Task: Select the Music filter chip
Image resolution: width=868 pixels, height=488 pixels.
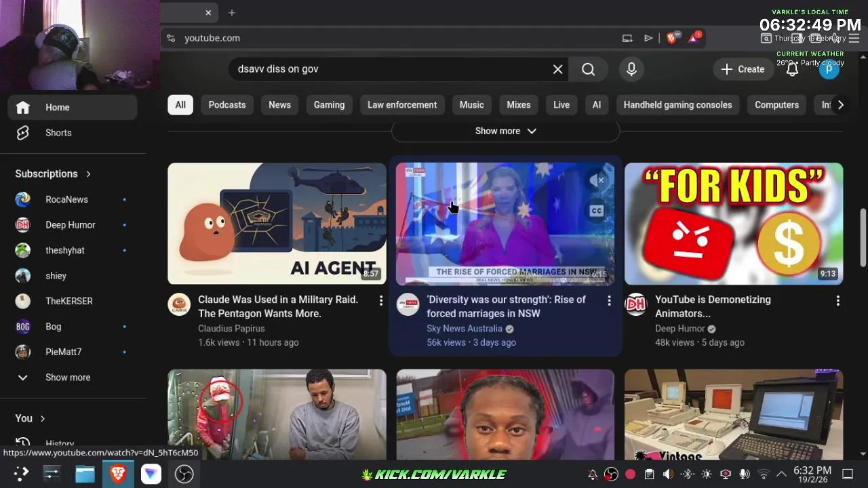Action: coord(471,105)
